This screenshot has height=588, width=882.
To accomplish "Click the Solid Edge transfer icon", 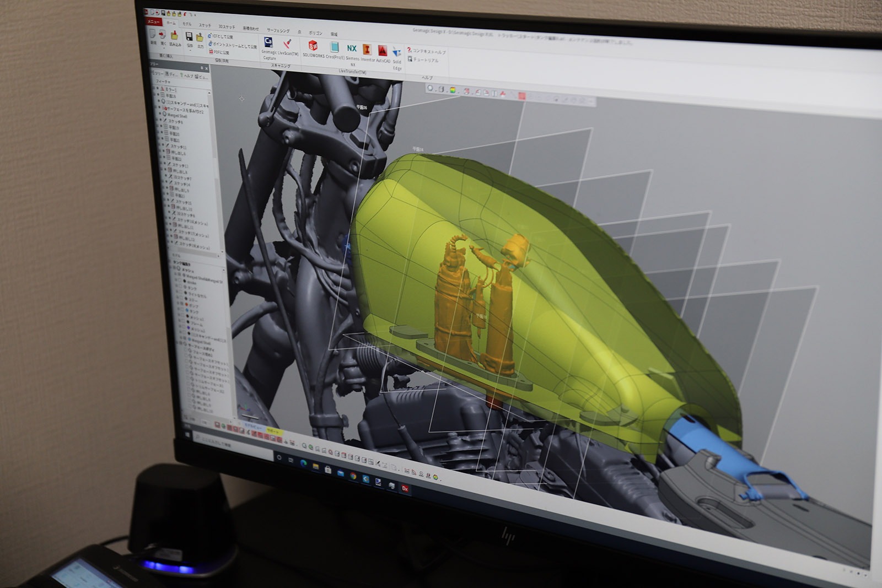I will pyautogui.click(x=397, y=52).
